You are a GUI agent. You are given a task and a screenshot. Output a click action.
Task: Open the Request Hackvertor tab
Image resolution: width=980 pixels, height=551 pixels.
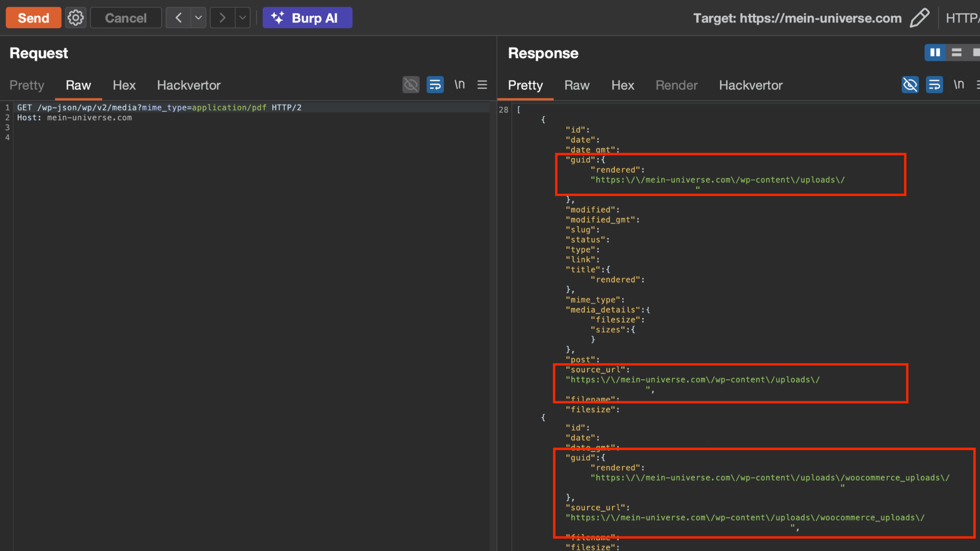coord(189,85)
